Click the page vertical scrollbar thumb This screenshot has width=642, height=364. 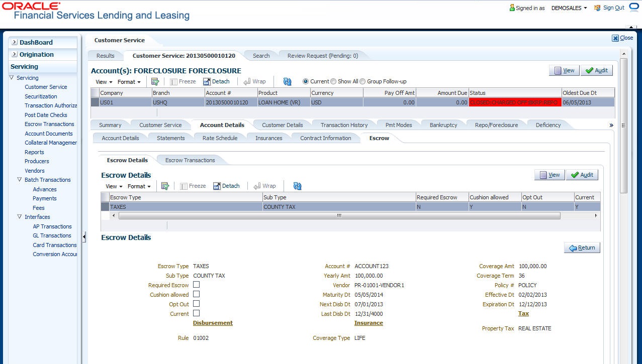623,126
